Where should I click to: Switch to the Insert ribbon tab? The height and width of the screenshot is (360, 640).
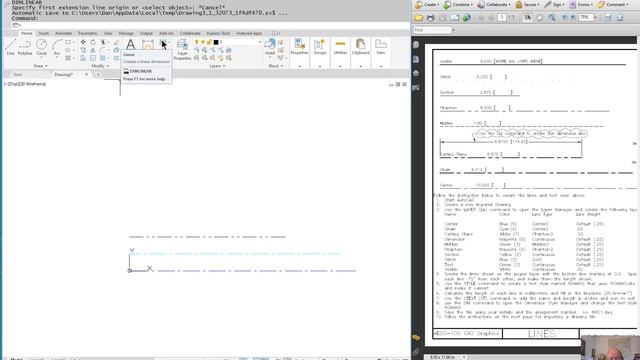43,33
